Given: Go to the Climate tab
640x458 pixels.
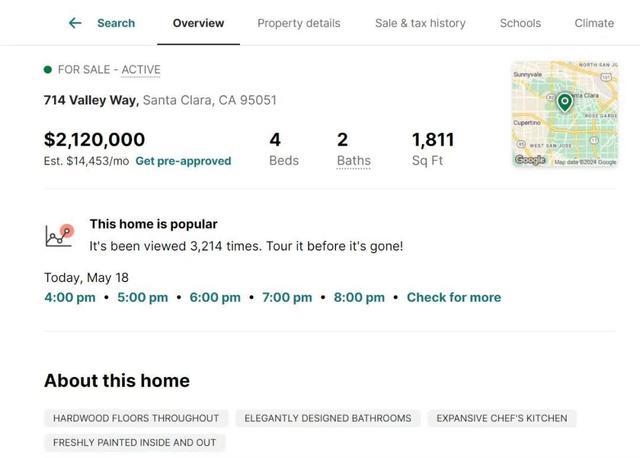Looking at the screenshot, I should 594,23.
